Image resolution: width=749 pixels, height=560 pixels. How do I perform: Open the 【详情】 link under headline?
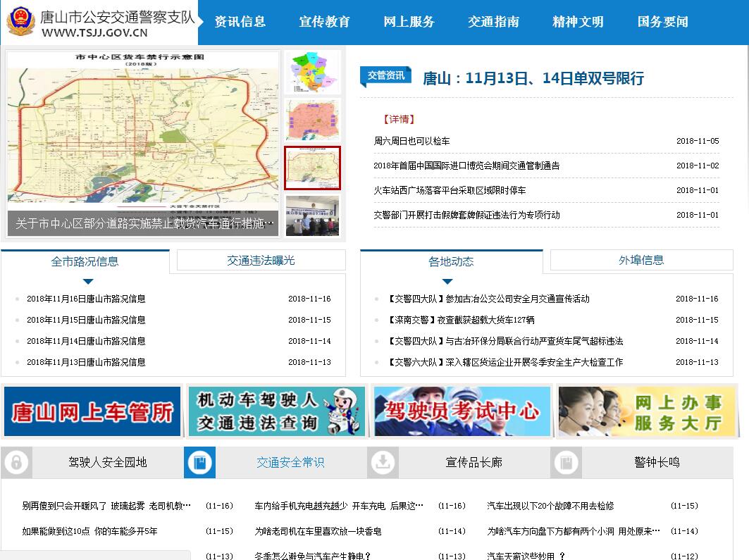point(398,119)
